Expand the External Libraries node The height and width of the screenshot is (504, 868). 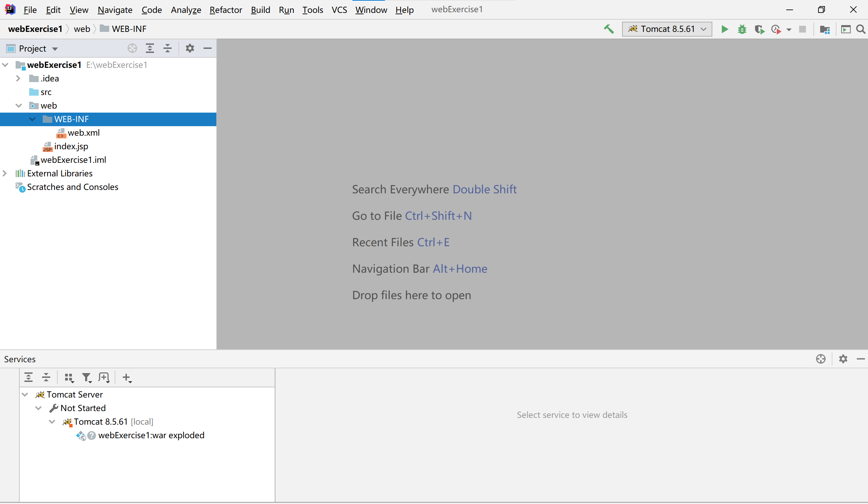(x=5, y=173)
